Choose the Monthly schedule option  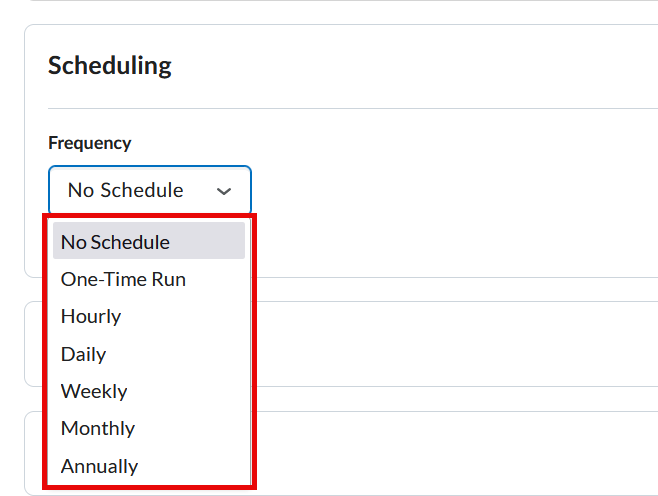coord(98,428)
